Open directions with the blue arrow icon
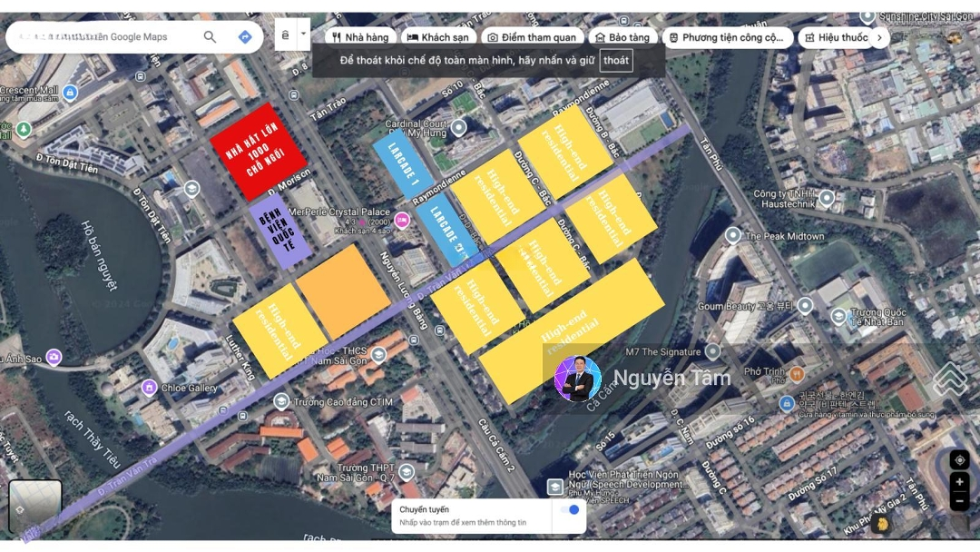The image size is (980, 552). (244, 37)
